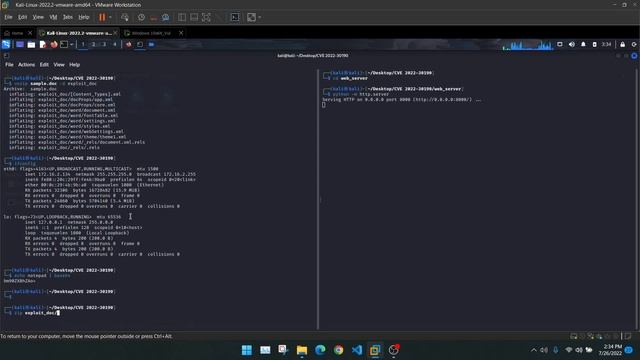Expand stretch guest dropdown arrow
Image resolution: width=640 pixels, height=360 pixels.
(260, 17)
